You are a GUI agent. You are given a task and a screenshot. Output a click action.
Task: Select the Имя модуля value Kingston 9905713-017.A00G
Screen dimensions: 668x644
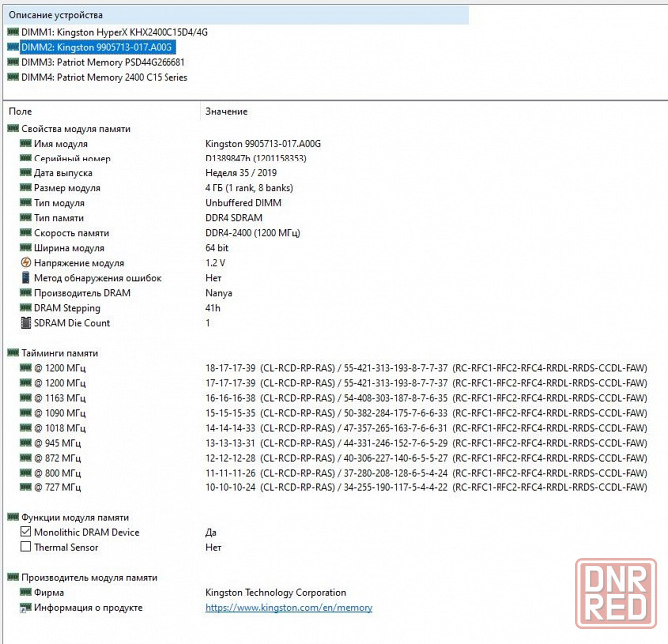point(263,144)
